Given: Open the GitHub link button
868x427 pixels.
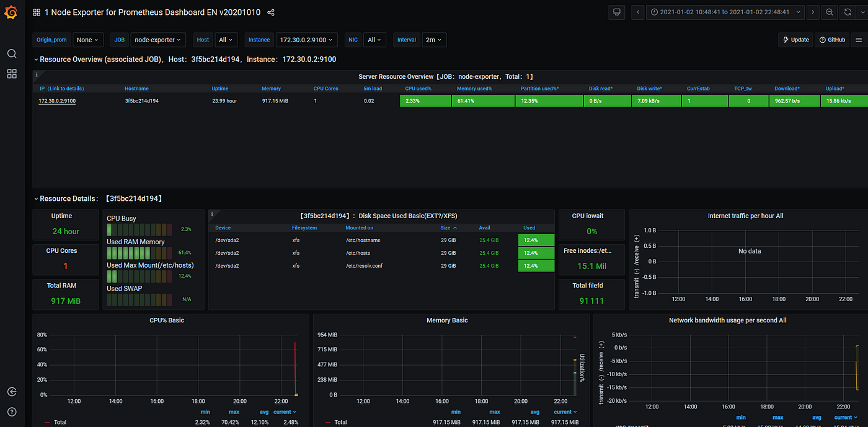Looking at the screenshot, I should tap(832, 40).
